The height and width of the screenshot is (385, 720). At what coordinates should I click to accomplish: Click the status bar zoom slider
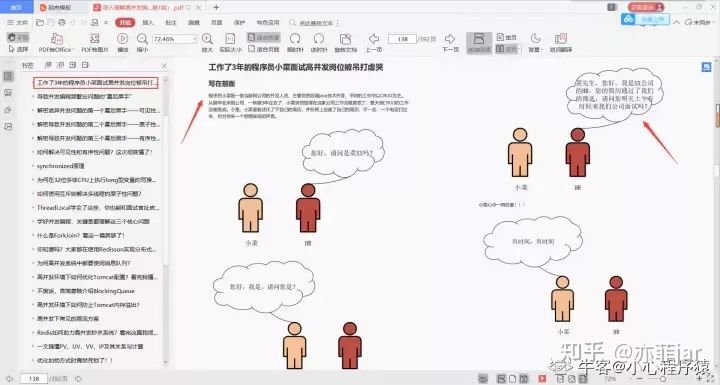point(664,379)
